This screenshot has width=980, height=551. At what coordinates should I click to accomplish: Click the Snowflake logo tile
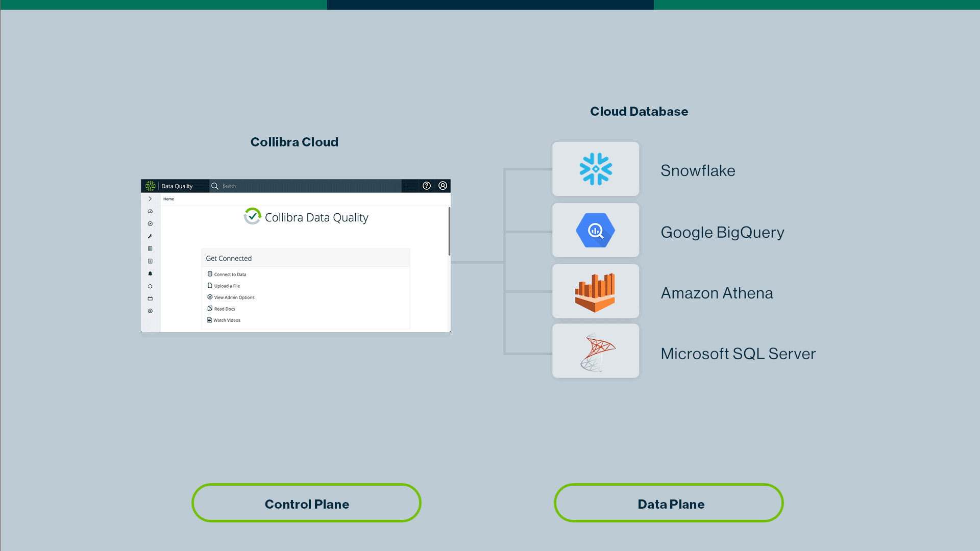[596, 169]
